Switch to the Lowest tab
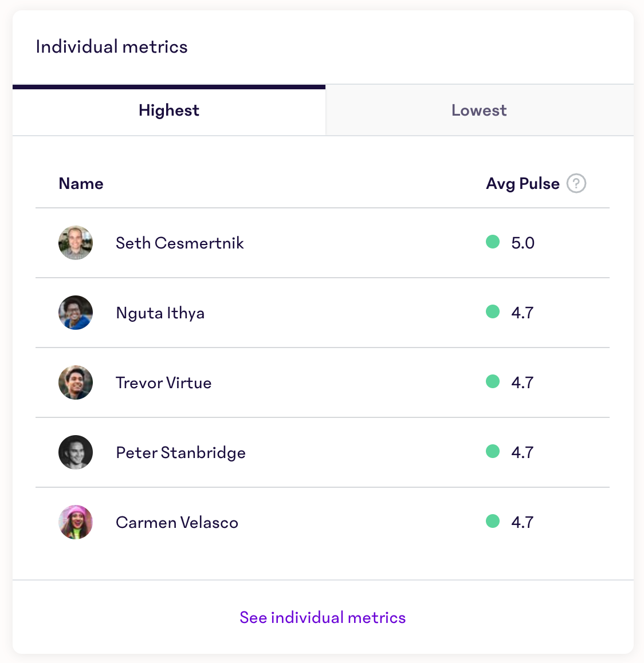This screenshot has width=644, height=663. [x=479, y=110]
